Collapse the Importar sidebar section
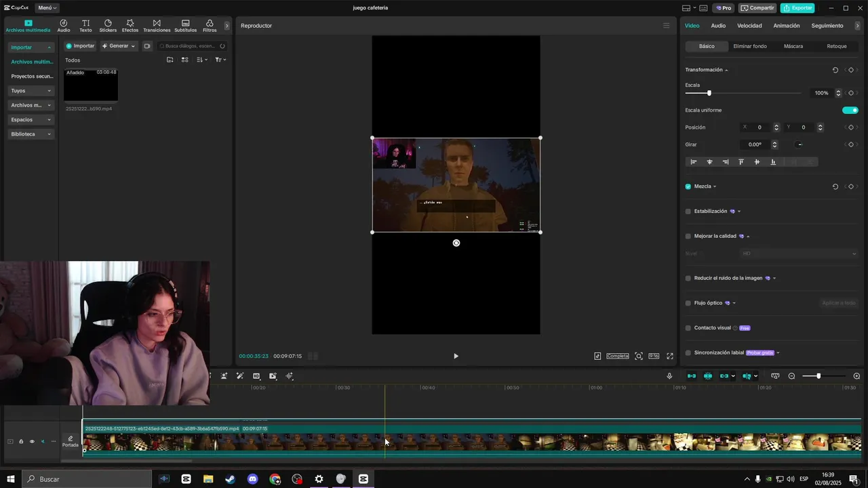This screenshot has width=868, height=488. click(31, 47)
